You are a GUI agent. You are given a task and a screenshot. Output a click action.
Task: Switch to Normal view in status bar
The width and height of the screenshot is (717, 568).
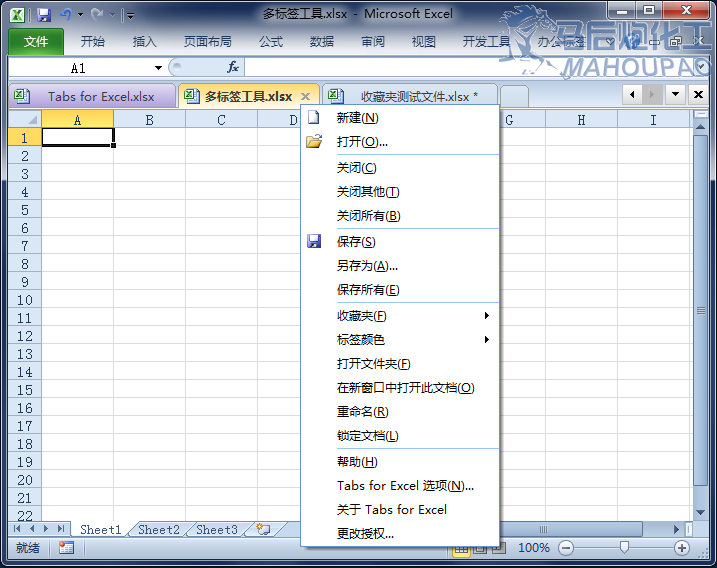click(462, 549)
